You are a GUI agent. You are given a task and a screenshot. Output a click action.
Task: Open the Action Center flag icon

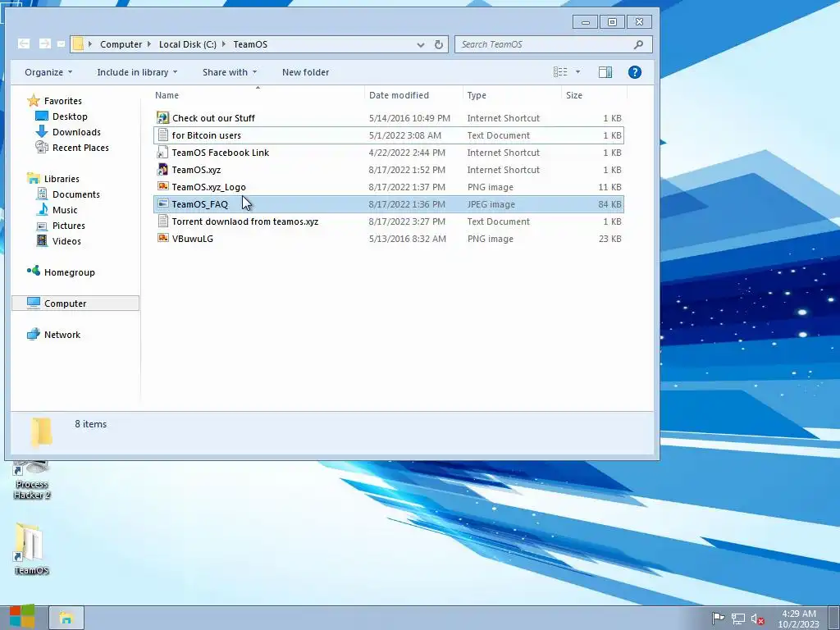(x=718, y=619)
